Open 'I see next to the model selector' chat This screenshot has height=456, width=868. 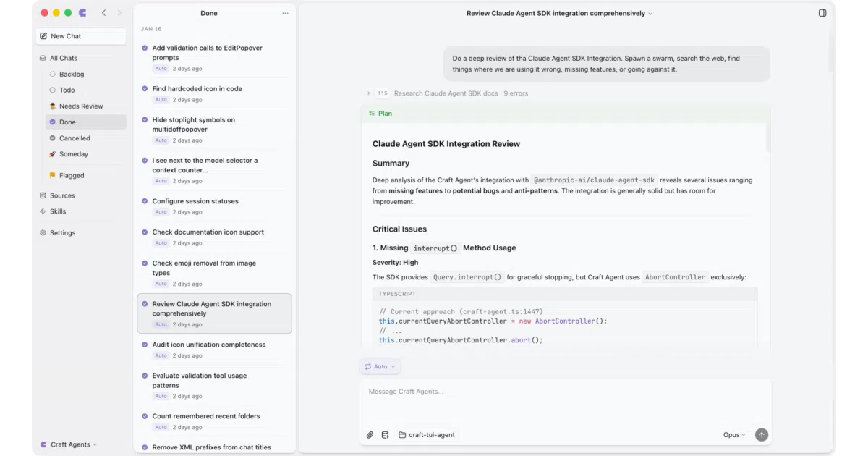[214, 170]
